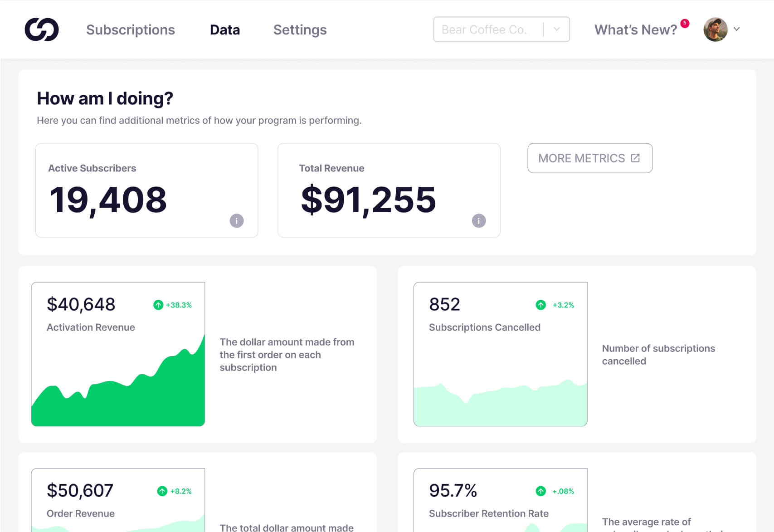This screenshot has width=774, height=532.
Task: Select the 852 Subscriptions Cancelled value
Action: [x=445, y=305]
